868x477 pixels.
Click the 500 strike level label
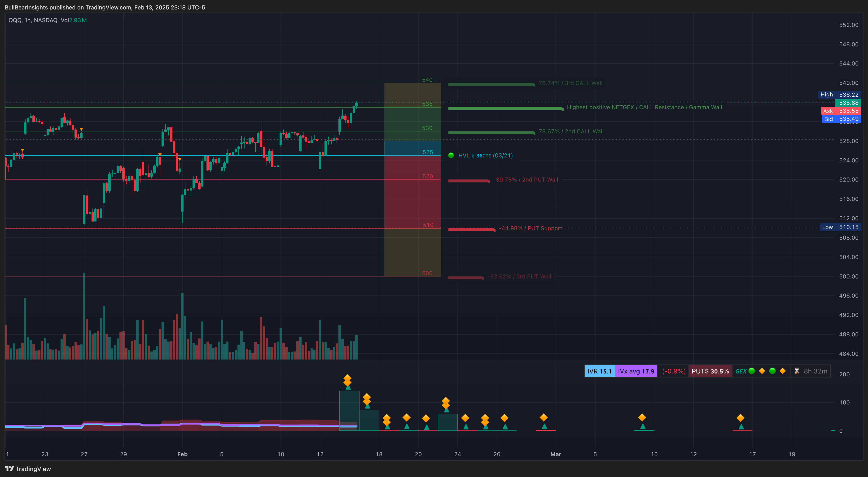click(x=427, y=273)
